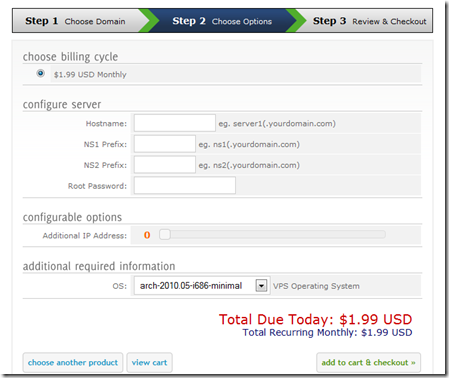Click the 'Additional IP Address:' label
The height and width of the screenshot is (378, 449).
pos(85,236)
